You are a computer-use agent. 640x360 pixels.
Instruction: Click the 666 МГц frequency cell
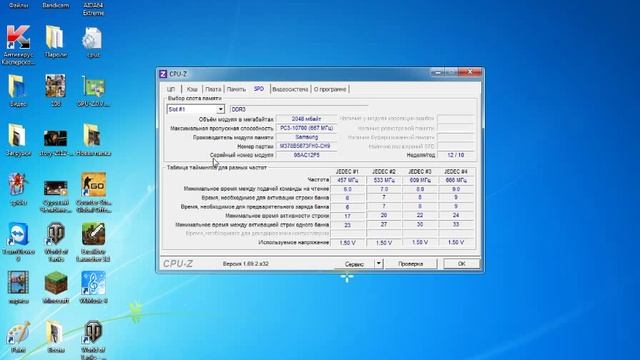[456, 180]
